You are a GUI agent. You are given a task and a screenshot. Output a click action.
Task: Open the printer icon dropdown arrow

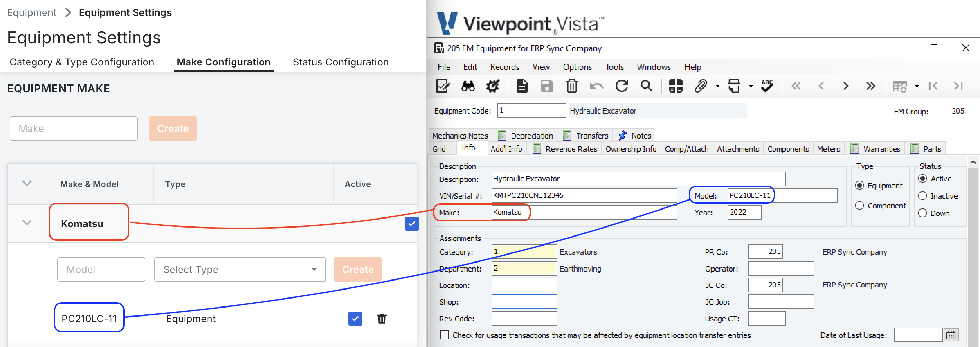[751, 87]
